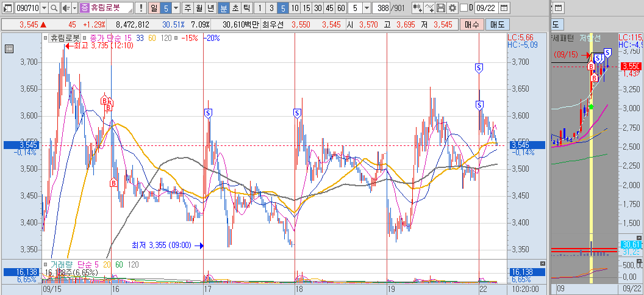Click the magenta 15 moving average legend
The image size is (644, 295).
(x=129, y=38)
